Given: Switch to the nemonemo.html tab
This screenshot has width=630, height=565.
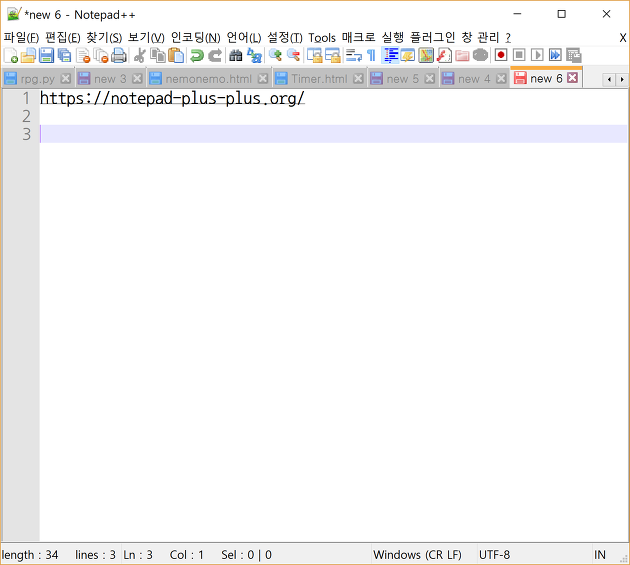Looking at the screenshot, I should [x=208, y=79].
